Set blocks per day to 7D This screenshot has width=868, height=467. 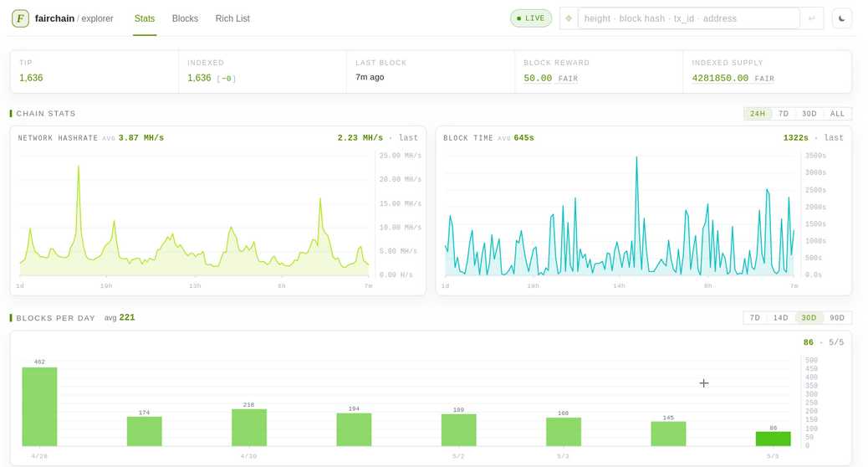(754, 318)
